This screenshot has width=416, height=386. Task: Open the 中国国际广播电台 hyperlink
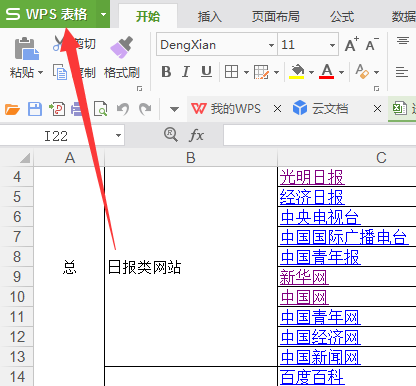[344, 237]
